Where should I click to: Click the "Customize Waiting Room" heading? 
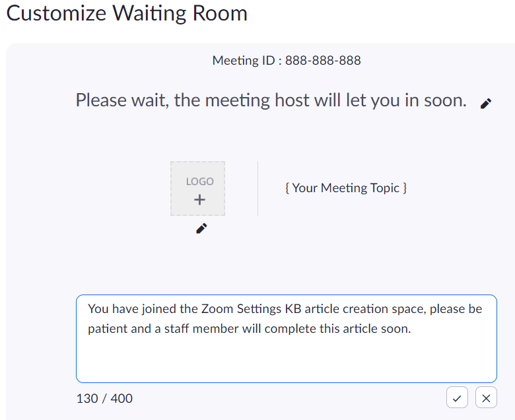click(127, 13)
